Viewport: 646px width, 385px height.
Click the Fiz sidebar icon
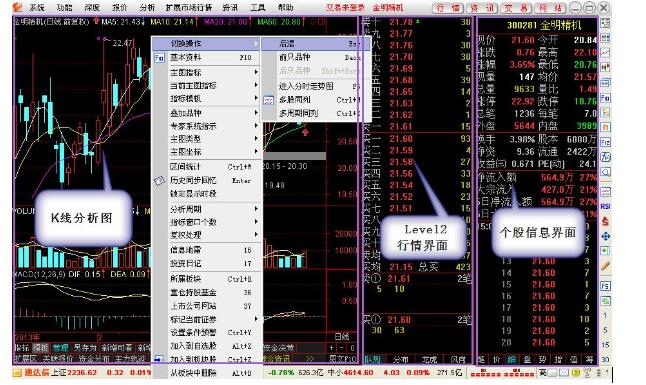(x=605, y=142)
